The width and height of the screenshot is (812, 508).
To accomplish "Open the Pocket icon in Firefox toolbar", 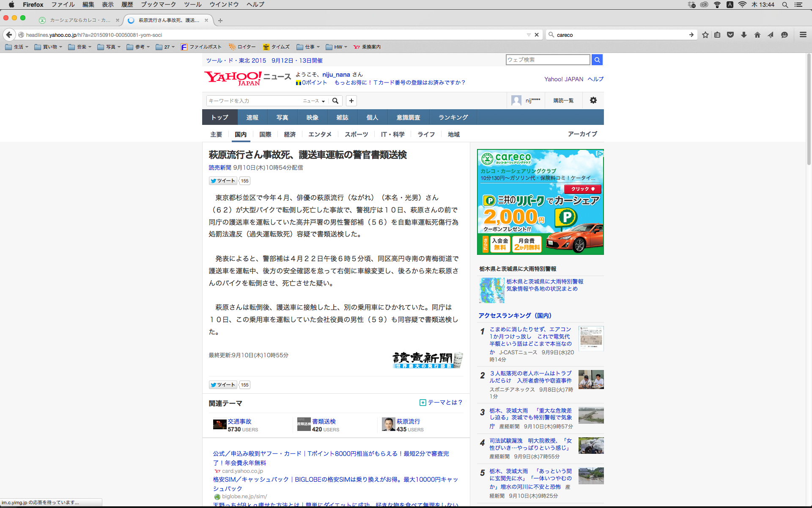I will 730,35.
